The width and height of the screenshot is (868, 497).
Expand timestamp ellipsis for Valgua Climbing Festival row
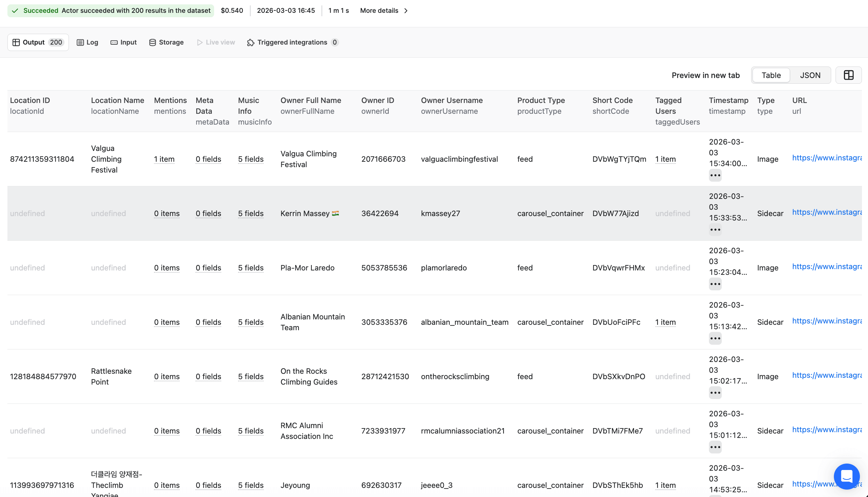pos(715,176)
